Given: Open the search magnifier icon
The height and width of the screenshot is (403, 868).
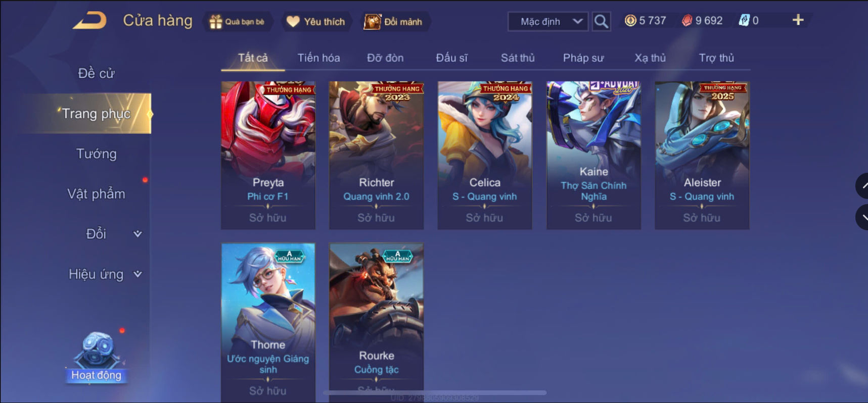Looking at the screenshot, I should (601, 21).
